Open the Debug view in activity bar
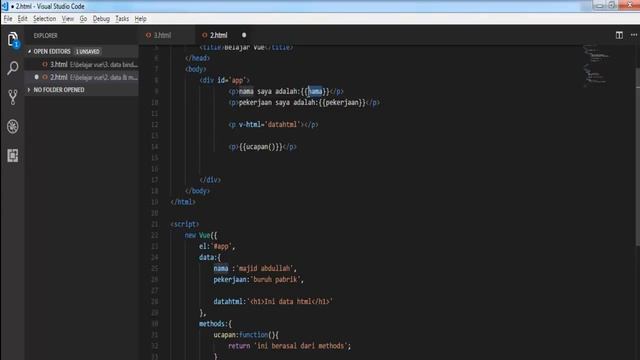Screen dimensions: 640x360 click(x=13, y=127)
